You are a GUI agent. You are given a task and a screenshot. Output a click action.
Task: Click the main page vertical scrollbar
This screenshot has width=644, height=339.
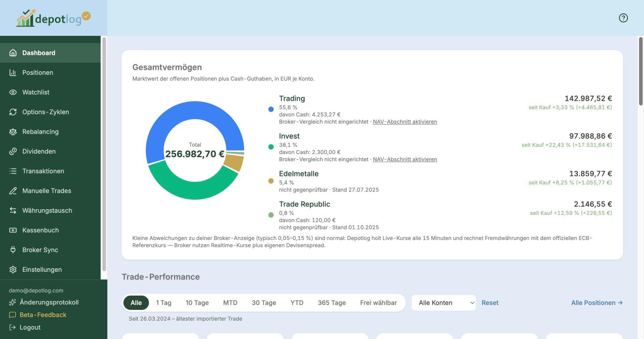[x=640, y=72]
